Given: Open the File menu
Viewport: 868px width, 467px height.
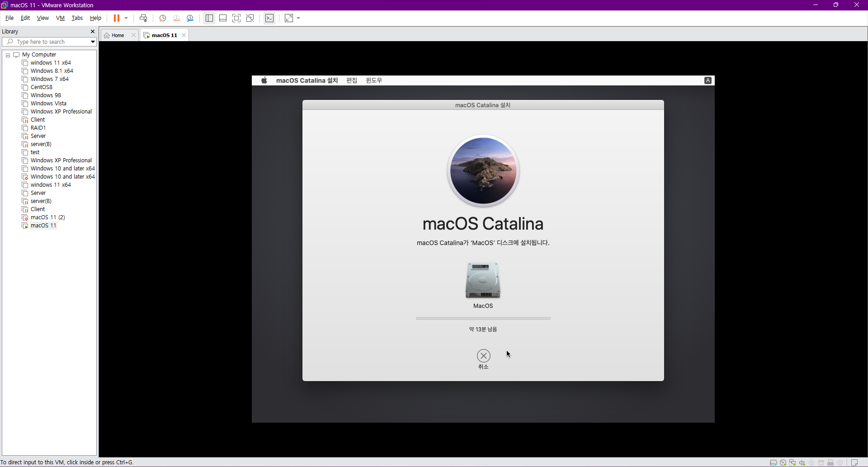Looking at the screenshot, I should click(9, 18).
